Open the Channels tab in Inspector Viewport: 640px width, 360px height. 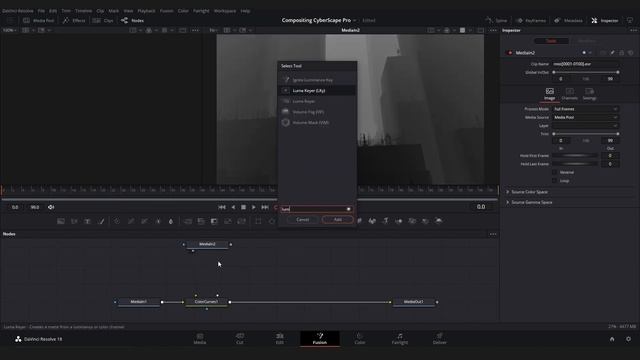pyautogui.click(x=569, y=94)
